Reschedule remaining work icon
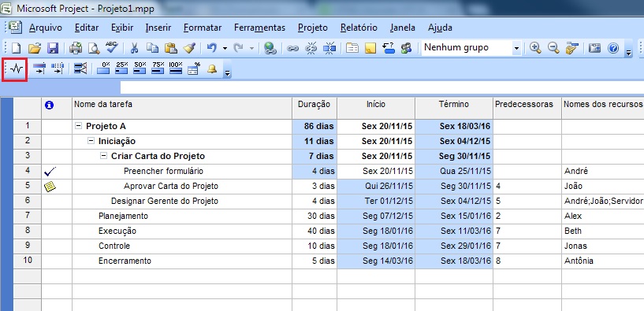The width and height of the screenshot is (644, 311). click(58, 69)
